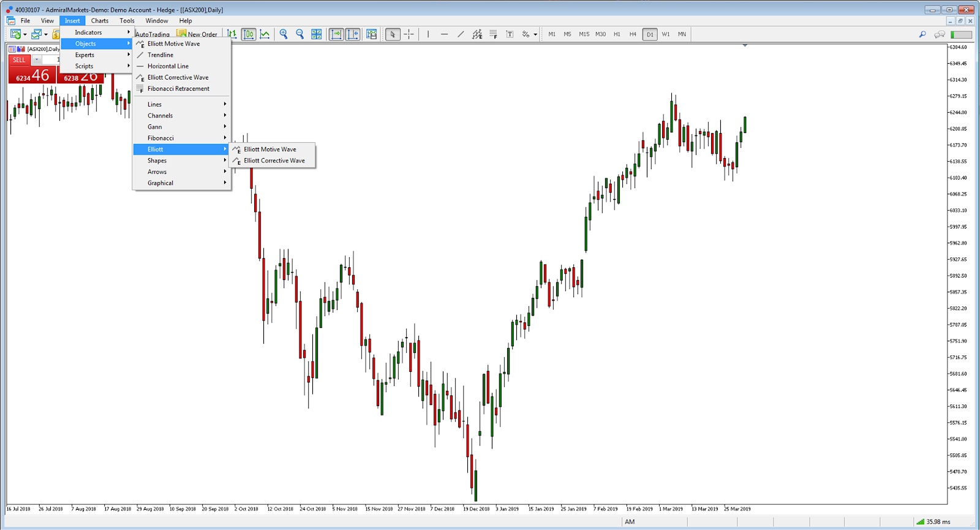Select the Elliott wave toolbar tool
This screenshot has height=530, width=980.
coord(477,34)
